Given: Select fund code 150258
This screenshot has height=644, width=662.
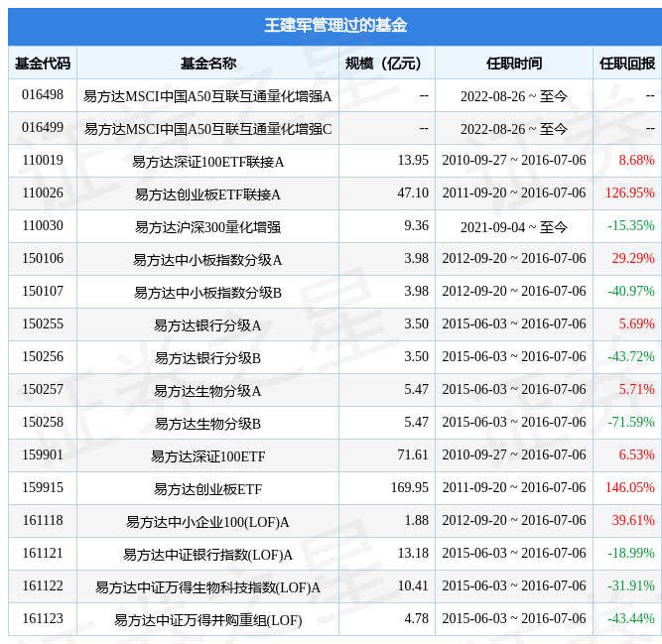Looking at the screenshot, I should [x=43, y=422].
